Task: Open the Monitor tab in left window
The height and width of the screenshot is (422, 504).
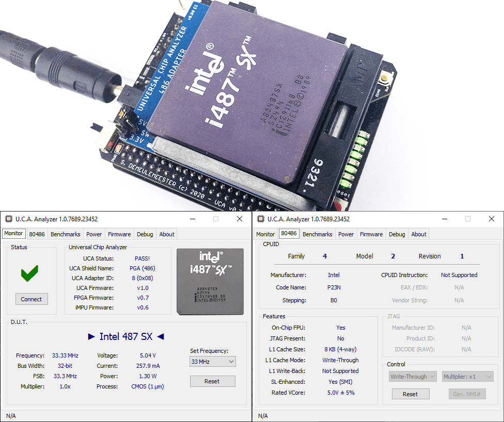Action: tap(13, 234)
